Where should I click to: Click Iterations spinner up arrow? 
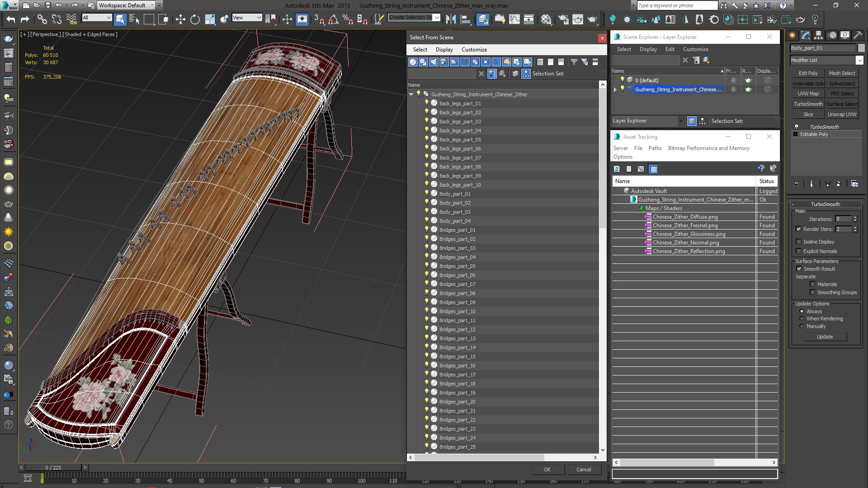(855, 217)
